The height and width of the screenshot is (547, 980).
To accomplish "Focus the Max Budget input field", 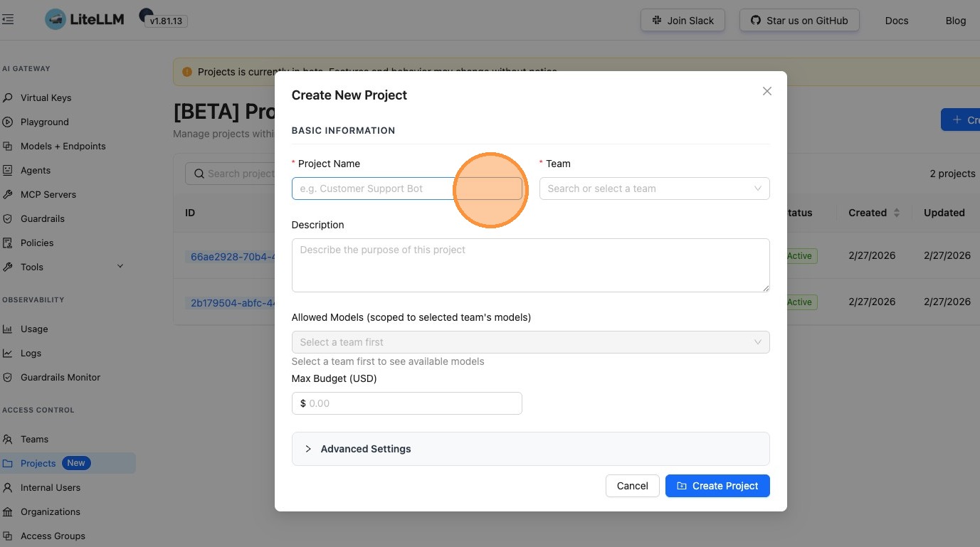I will coord(413,403).
